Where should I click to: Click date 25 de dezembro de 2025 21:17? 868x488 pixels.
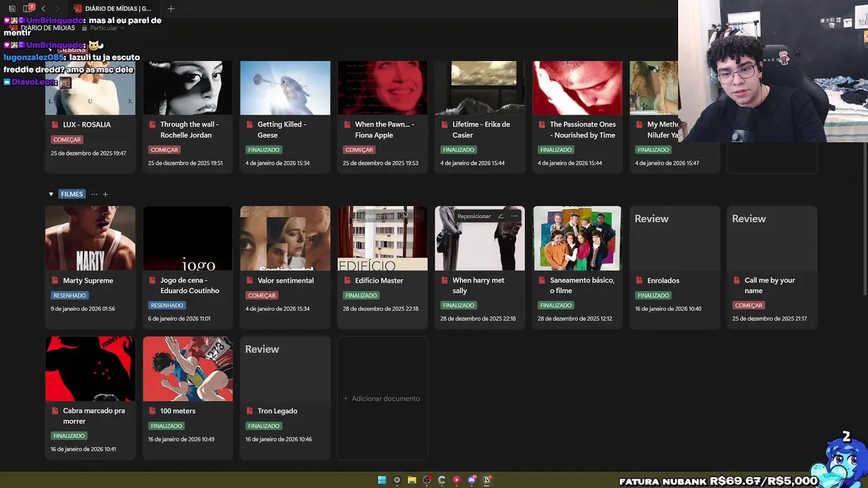tap(770, 319)
